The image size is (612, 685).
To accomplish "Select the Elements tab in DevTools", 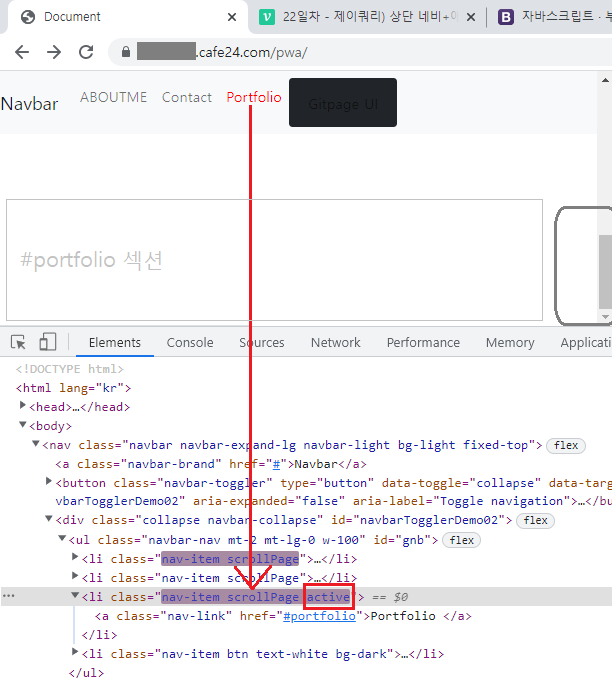I will click(x=115, y=342).
